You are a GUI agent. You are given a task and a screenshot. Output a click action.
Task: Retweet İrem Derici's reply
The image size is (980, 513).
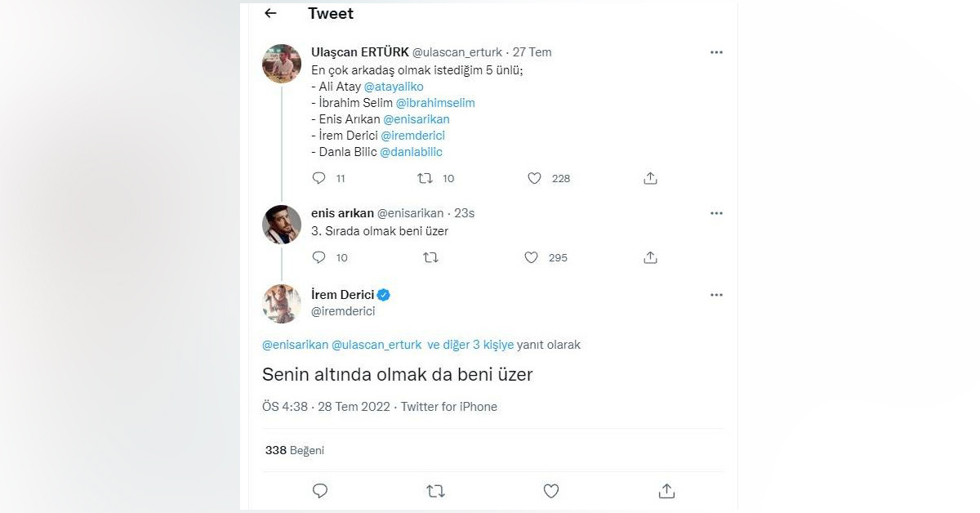435,491
